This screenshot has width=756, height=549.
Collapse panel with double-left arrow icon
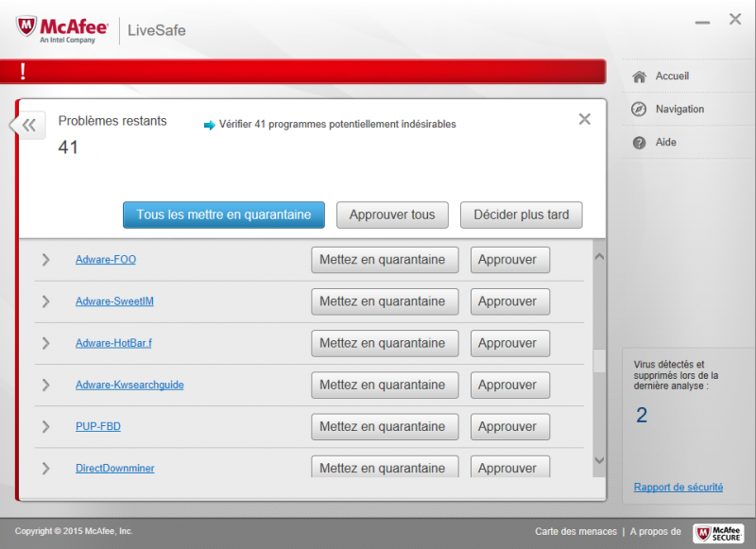tap(29, 126)
